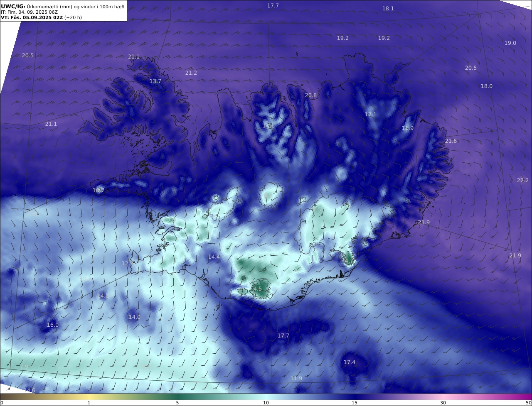This screenshot has height=406, width=532.
Task: Click the 14.6 value label
Action: pos(29,390)
